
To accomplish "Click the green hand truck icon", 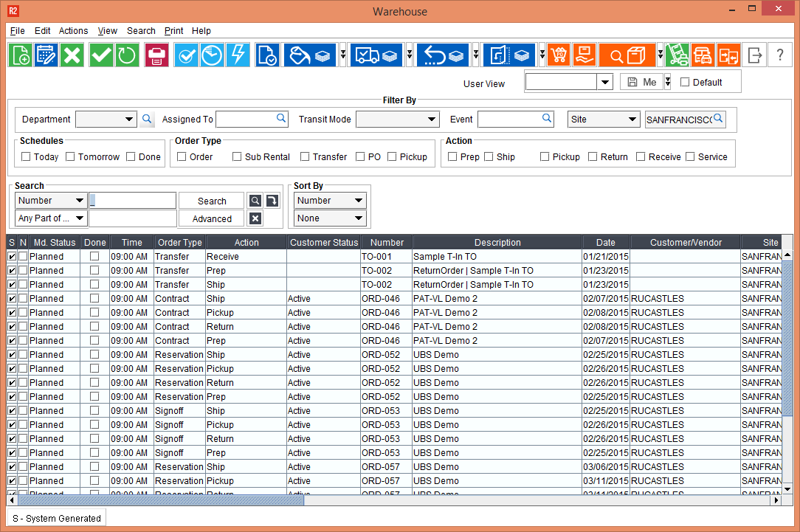I will point(677,55).
